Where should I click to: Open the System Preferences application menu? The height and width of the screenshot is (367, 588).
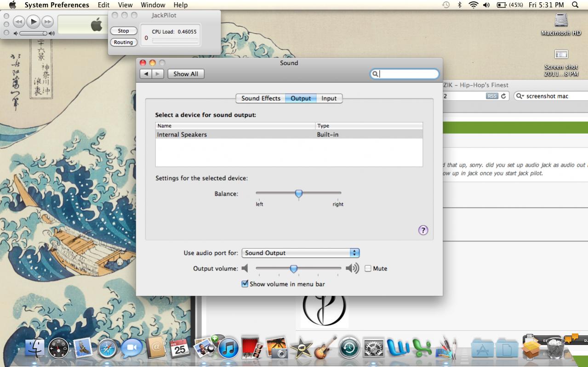pos(57,5)
